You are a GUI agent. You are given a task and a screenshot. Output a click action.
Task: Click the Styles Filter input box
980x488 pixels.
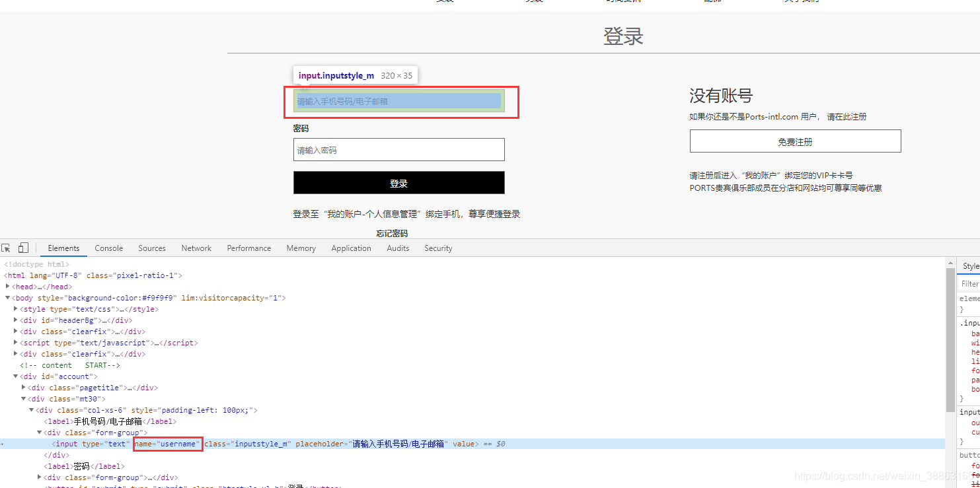[970, 283]
